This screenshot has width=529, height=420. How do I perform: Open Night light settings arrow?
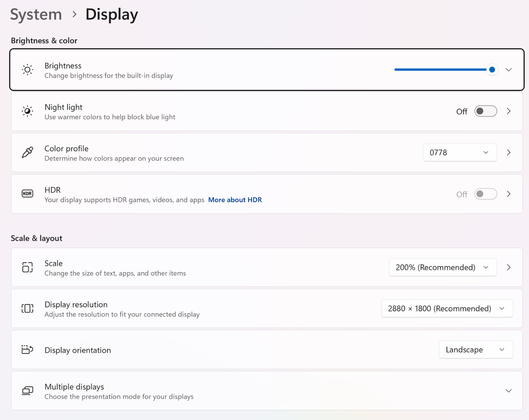[x=509, y=111]
